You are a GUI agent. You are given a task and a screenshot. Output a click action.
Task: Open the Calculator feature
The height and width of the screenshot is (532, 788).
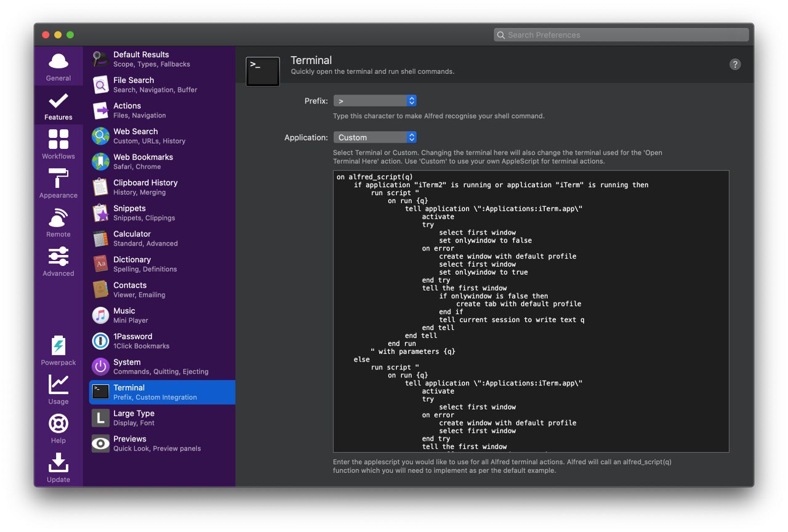162,239
